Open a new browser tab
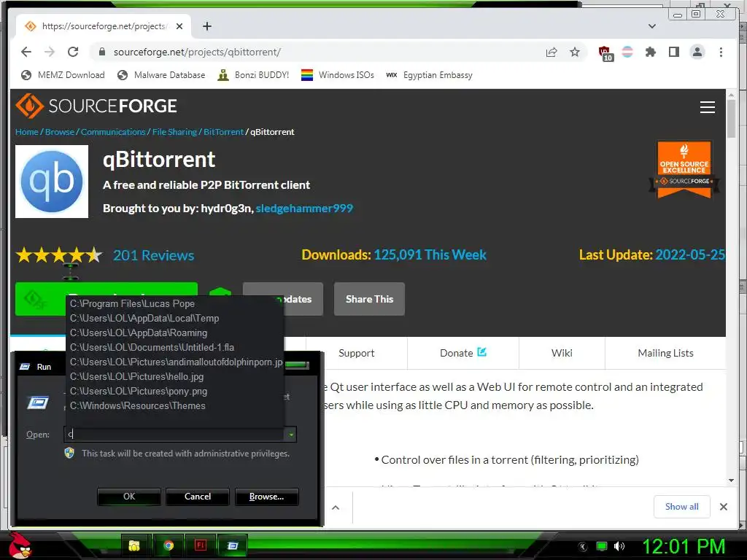The width and height of the screenshot is (747, 560). (206, 26)
